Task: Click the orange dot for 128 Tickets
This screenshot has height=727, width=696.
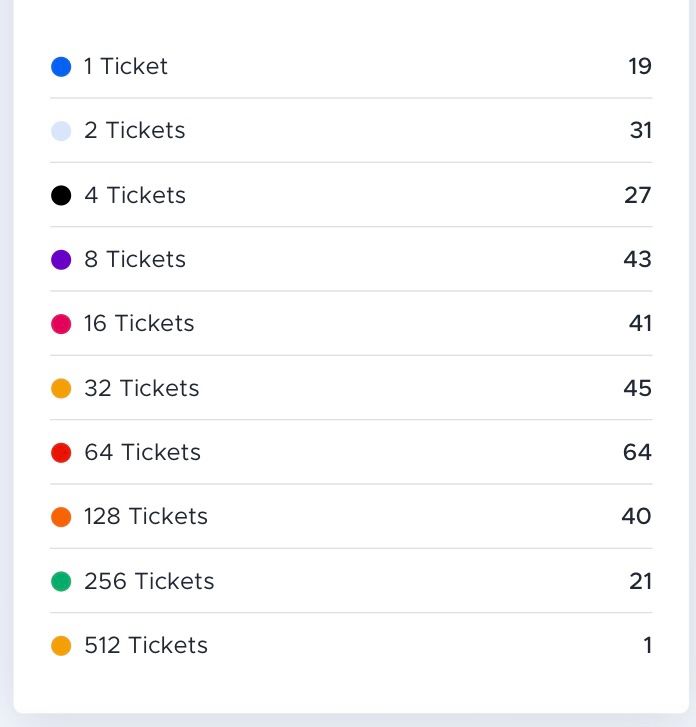Action: coord(61,517)
